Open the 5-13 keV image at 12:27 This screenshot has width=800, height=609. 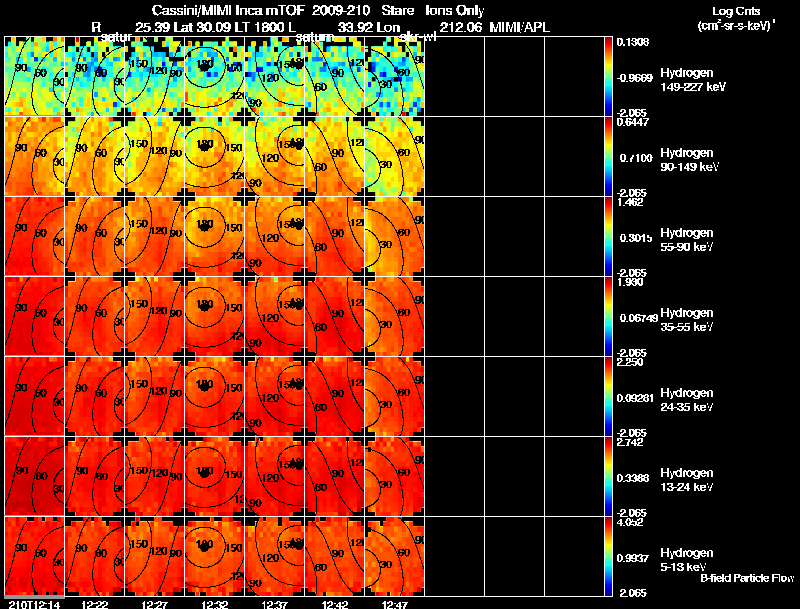click(x=155, y=556)
